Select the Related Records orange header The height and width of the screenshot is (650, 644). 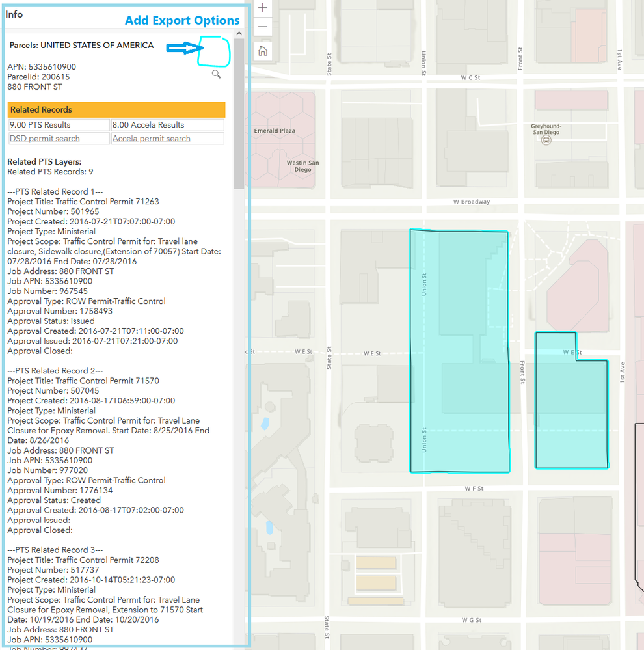coord(116,110)
